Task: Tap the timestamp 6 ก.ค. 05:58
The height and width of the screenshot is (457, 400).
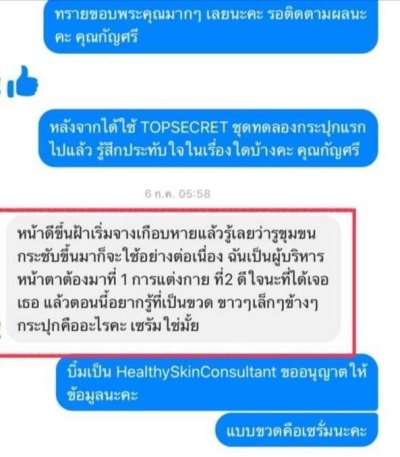Action: (177, 194)
